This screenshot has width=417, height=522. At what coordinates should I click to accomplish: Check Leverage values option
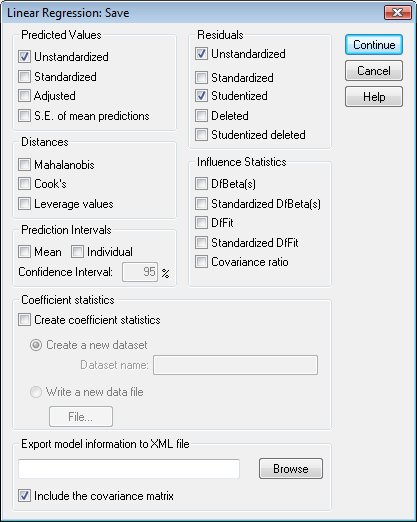24,204
